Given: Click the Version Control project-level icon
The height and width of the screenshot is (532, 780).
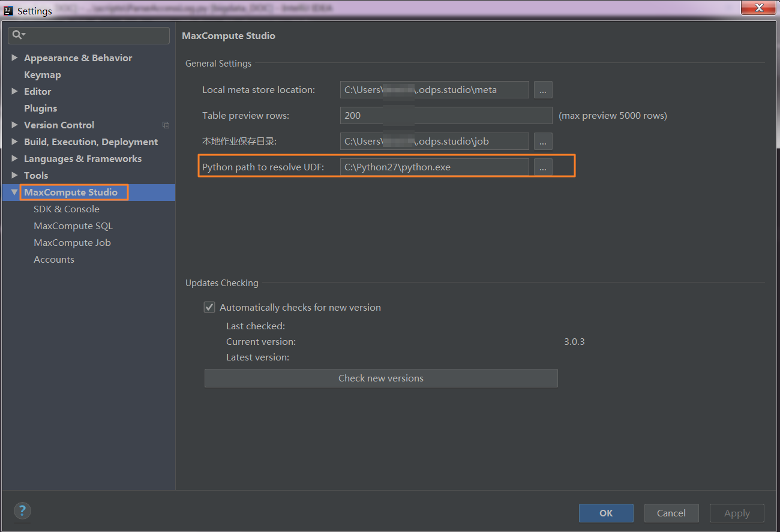Looking at the screenshot, I should click(x=166, y=125).
